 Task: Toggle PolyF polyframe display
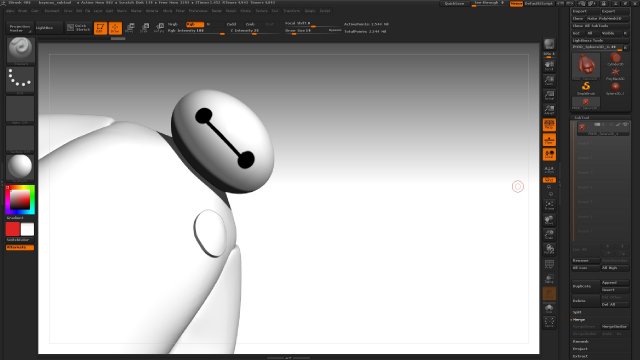pos(549,264)
